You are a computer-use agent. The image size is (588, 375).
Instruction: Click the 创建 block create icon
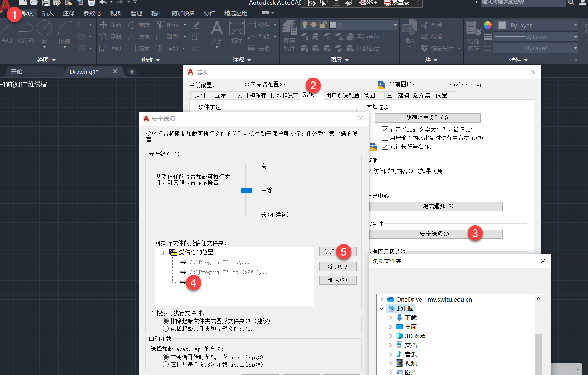pos(432,25)
